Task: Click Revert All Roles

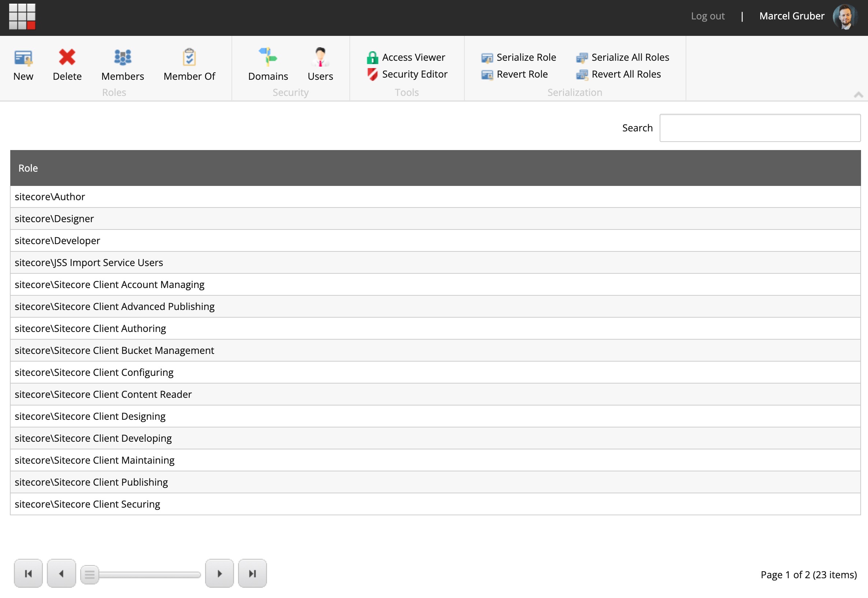Action: click(619, 74)
